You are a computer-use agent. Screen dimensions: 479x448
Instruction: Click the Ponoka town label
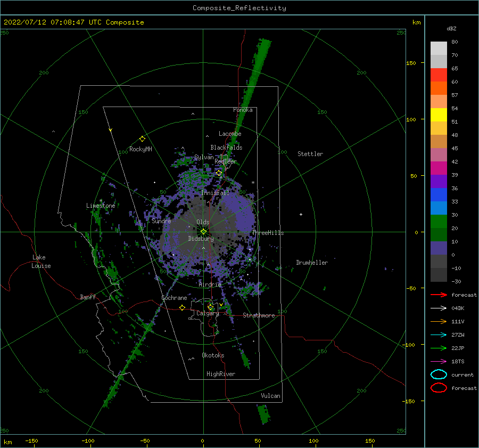click(243, 110)
